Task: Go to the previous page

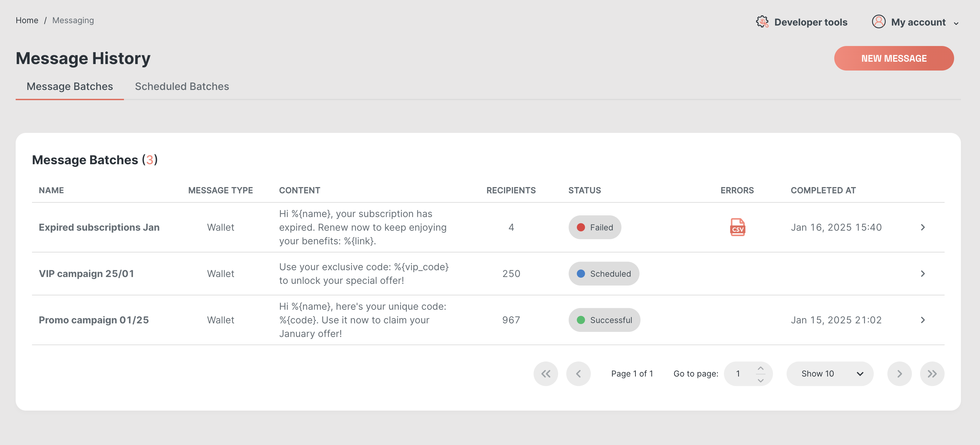Action: pos(578,373)
